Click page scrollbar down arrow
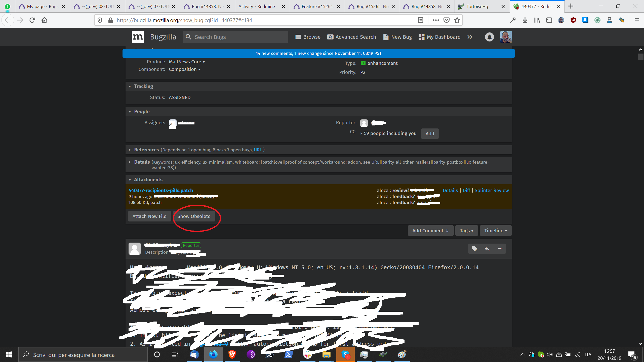The height and width of the screenshot is (362, 644). tap(640, 344)
